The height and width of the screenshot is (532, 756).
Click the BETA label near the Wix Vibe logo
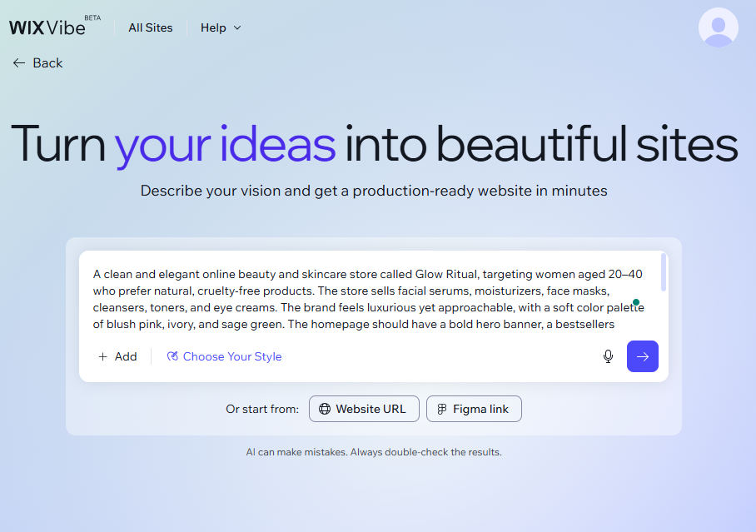(x=93, y=18)
